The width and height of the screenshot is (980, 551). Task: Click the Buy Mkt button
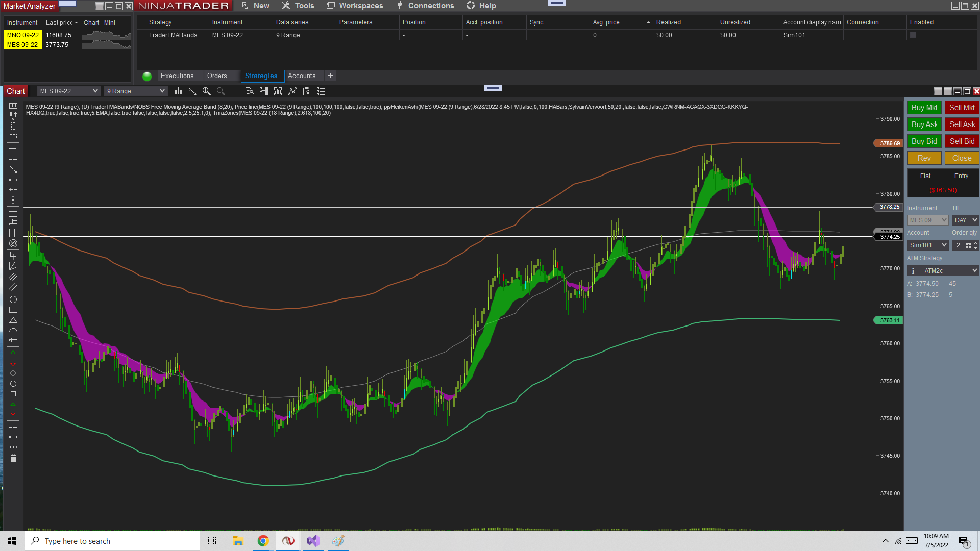point(924,108)
